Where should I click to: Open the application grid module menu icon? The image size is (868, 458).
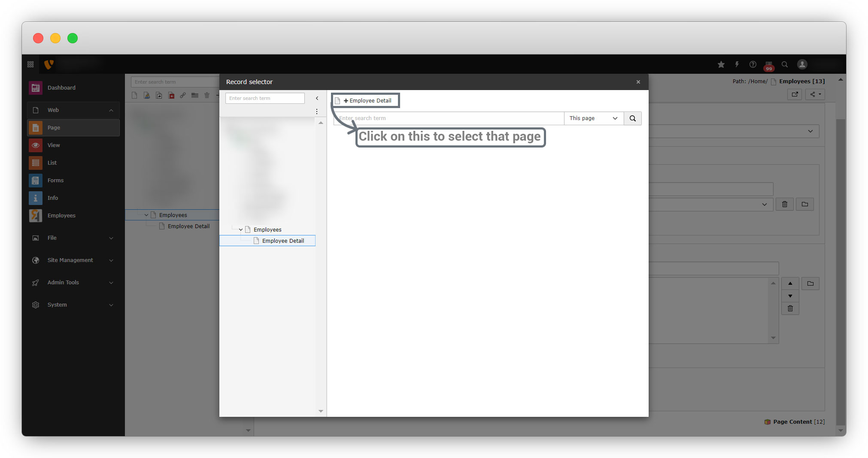pos(30,64)
